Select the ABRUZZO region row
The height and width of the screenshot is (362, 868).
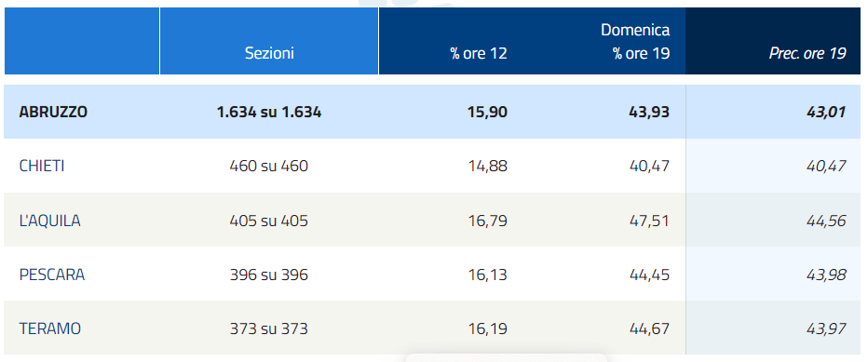coord(434,112)
